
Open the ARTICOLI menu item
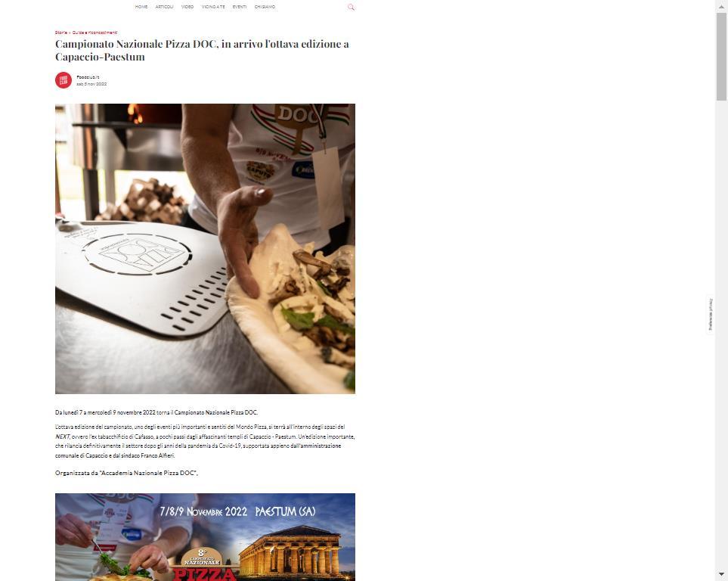[x=164, y=7]
